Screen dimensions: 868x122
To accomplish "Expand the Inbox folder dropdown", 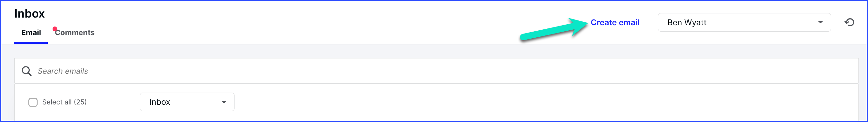I will coord(187,102).
